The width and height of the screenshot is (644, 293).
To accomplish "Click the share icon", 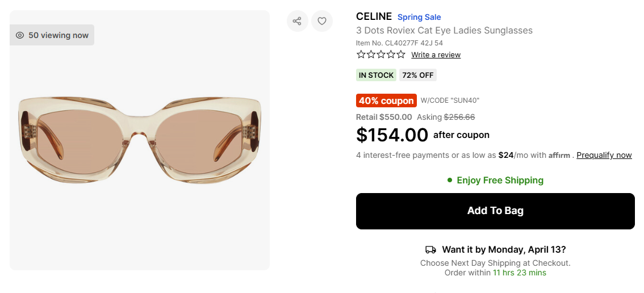I will click(x=297, y=21).
